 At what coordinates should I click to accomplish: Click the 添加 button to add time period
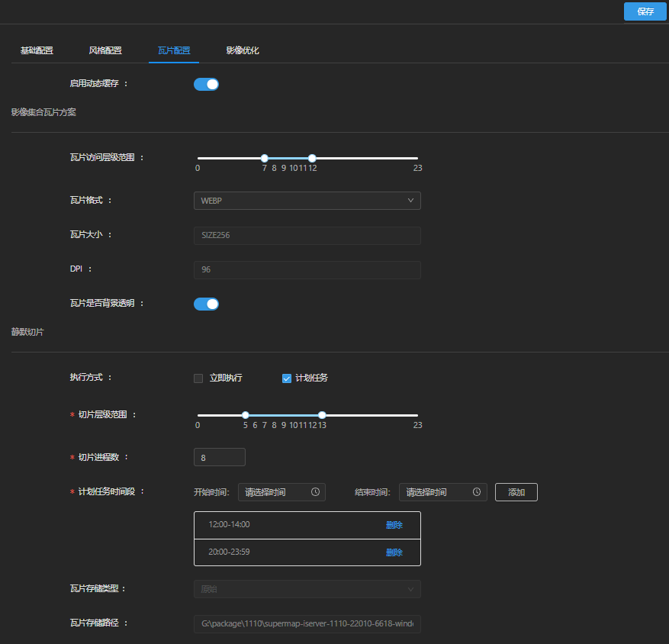(x=516, y=492)
